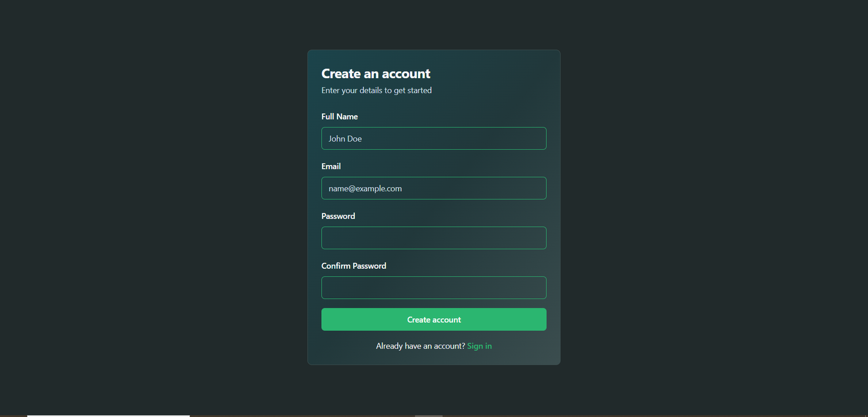Click the Full Name field label
The image size is (868, 417).
[x=339, y=117]
